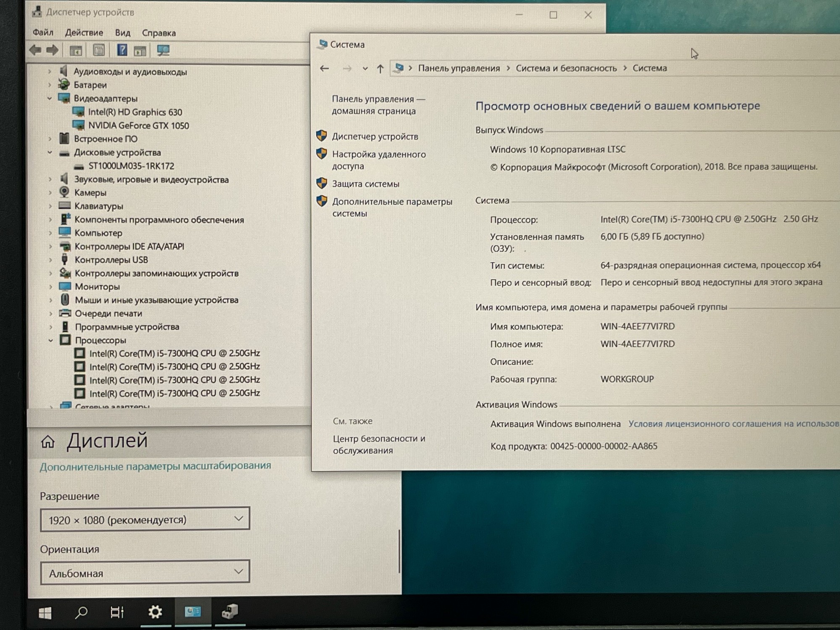Open Дополнительные параметры масштабирования link
This screenshot has height=630, width=840.
(155, 466)
